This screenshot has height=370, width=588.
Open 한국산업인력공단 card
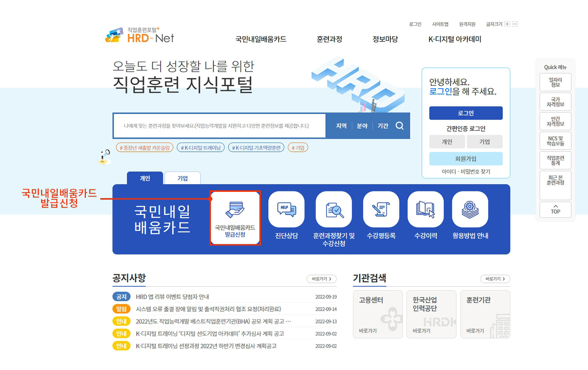pyautogui.click(x=431, y=314)
